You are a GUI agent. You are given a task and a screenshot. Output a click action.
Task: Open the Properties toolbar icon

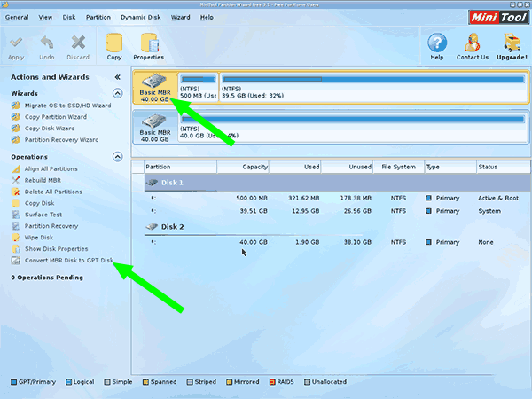[x=149, y=43]
